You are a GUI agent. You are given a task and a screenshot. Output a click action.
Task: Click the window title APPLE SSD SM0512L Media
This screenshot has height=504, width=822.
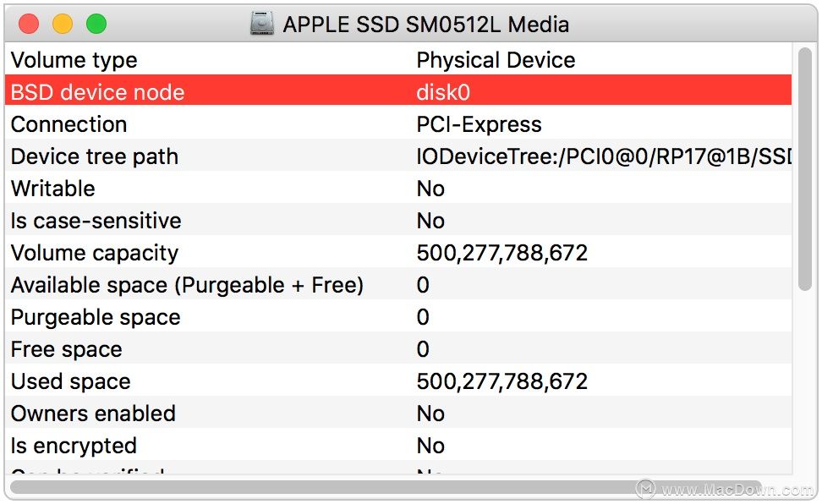point(425,25)
